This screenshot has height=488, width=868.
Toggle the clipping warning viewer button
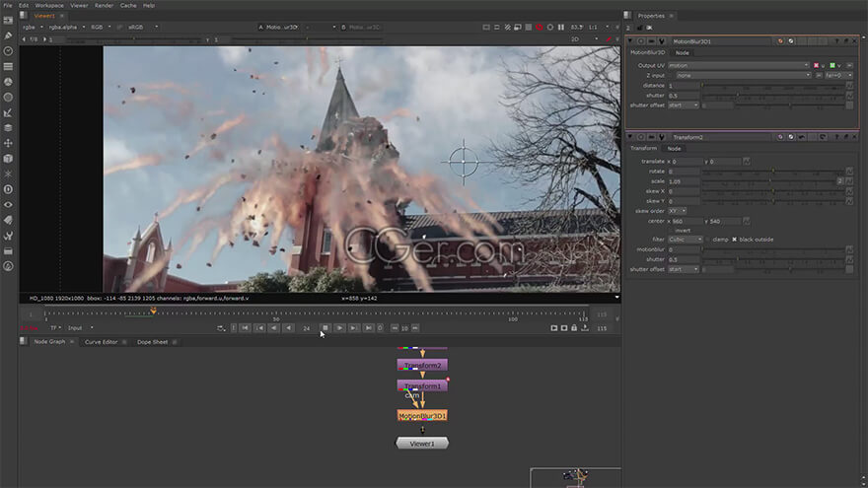coord(507,28)
